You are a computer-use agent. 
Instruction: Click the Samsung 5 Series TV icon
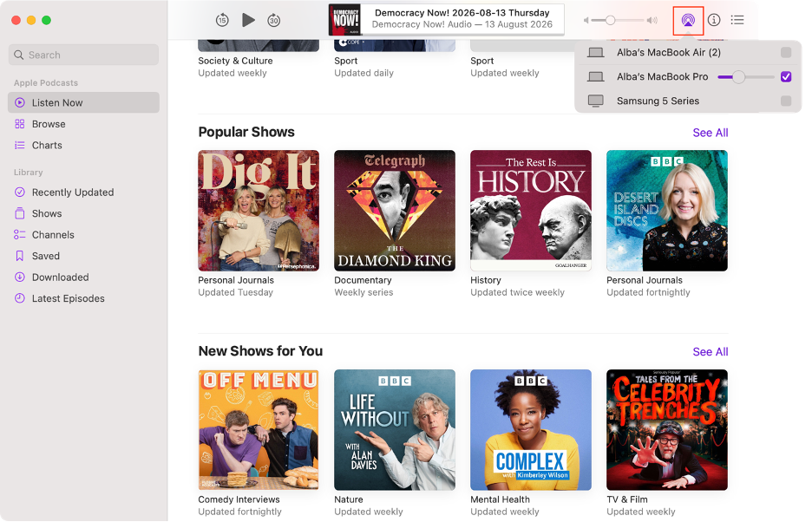point(595,101)
